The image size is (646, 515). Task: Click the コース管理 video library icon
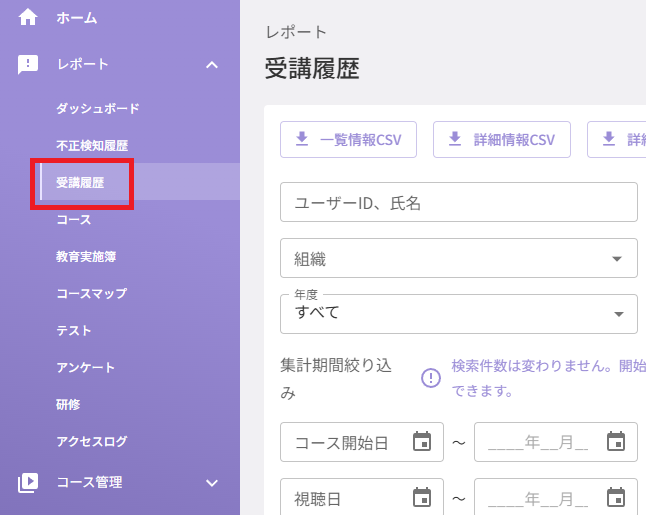coord(28,482)
